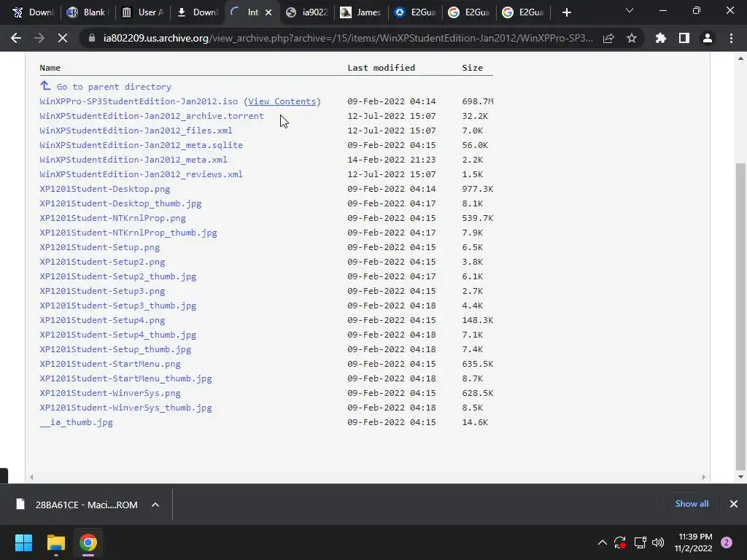
Task: Open WinXPStudentEdition-Jan2012_reviews.xml
Action: pyautogui.click(x=141, y=174)
